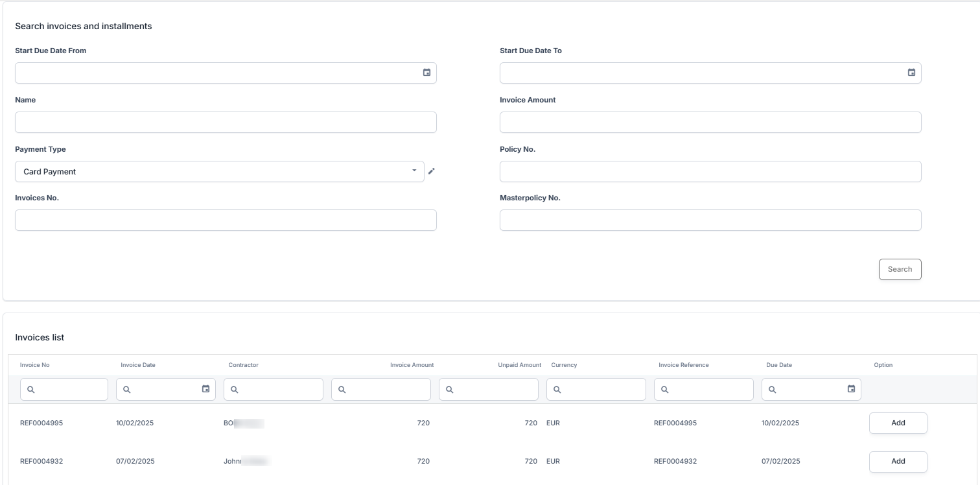Add invoice REF0004932
980x485 pixels.
coord(898,461)
